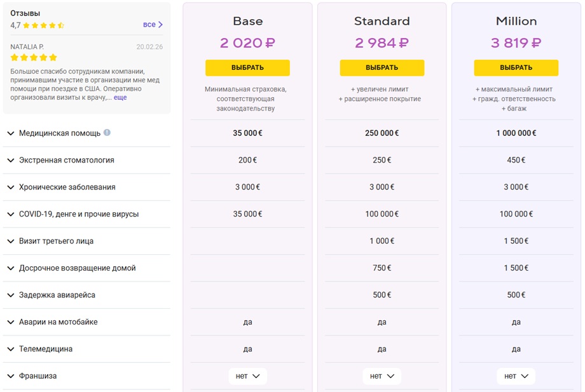The width and height of the screenshot is (585, 392).
Task: Click info icon beside Медицинская помощь
Action: pyautogui.click(x=107, y=133)
